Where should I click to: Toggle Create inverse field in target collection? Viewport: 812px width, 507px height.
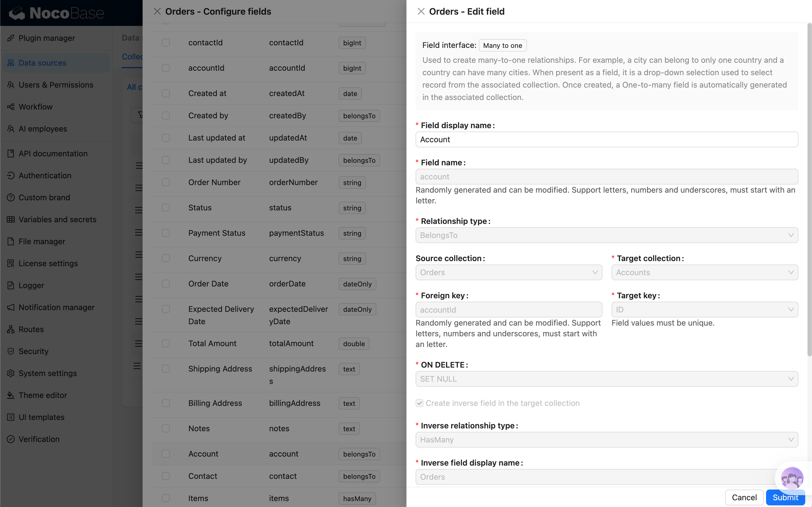point(419,403)
